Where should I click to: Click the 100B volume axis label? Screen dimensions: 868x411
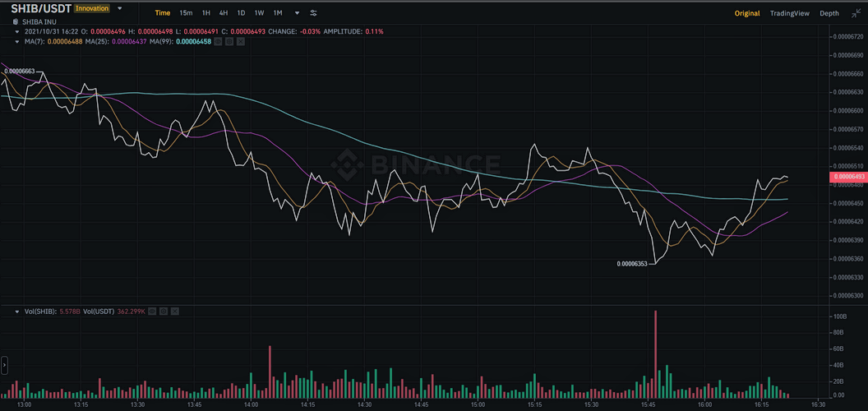coord(839,316)
